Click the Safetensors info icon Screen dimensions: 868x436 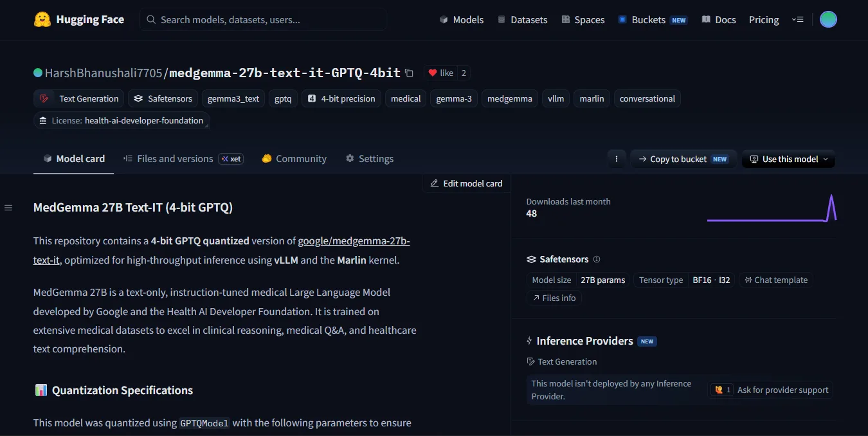(597, 259)
